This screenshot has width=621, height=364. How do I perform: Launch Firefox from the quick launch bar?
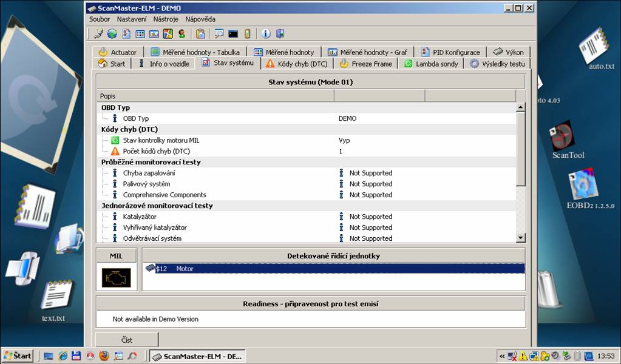(104, 356)
